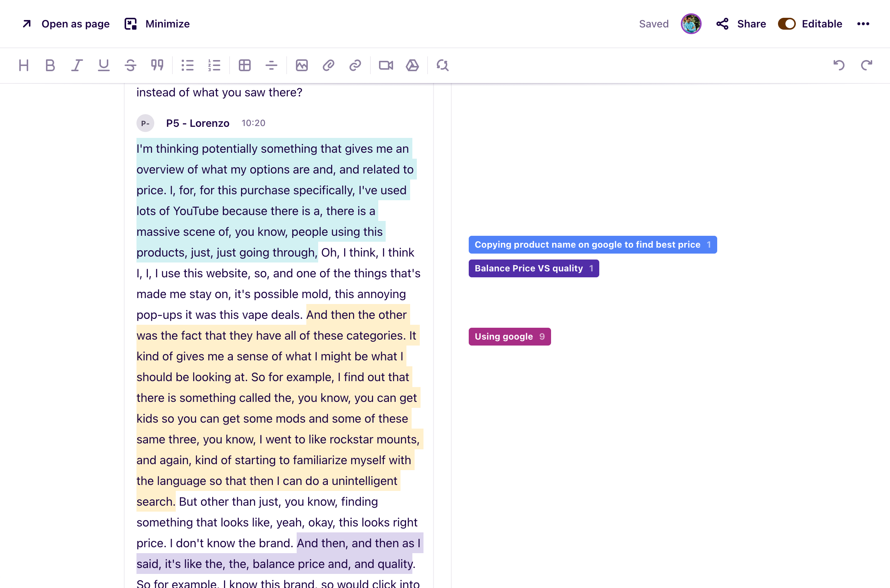
Task: Minimize the note panel
Action: [x=157, y=24]
